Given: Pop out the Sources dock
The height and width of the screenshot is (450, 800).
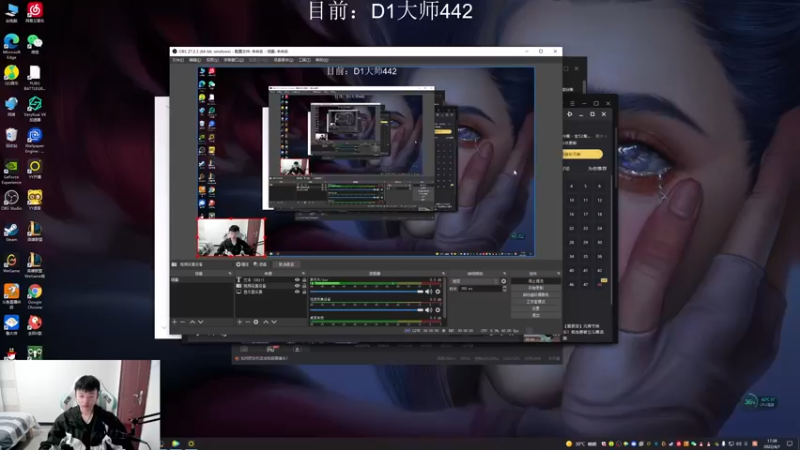Looking at the screenshot, I should [x=304, y=273].
